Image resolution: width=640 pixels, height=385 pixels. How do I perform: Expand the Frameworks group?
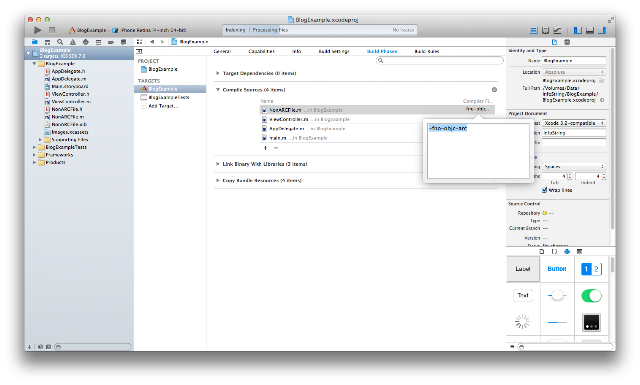[x=34, y=155]
